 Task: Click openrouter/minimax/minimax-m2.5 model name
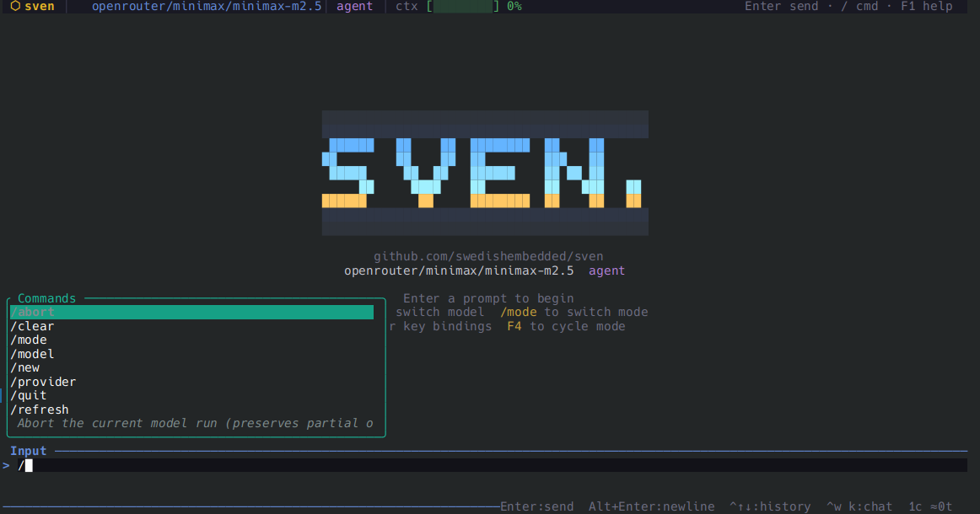(x=207, y=7)
